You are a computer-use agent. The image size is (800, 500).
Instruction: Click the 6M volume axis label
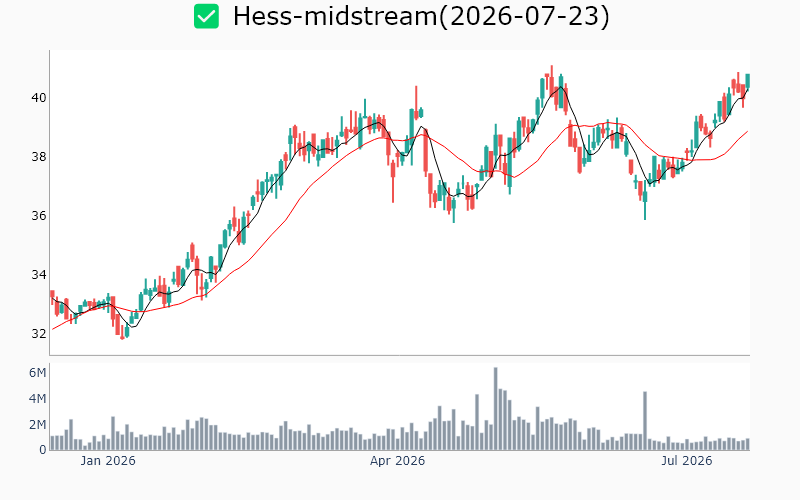tap(37, 373)
